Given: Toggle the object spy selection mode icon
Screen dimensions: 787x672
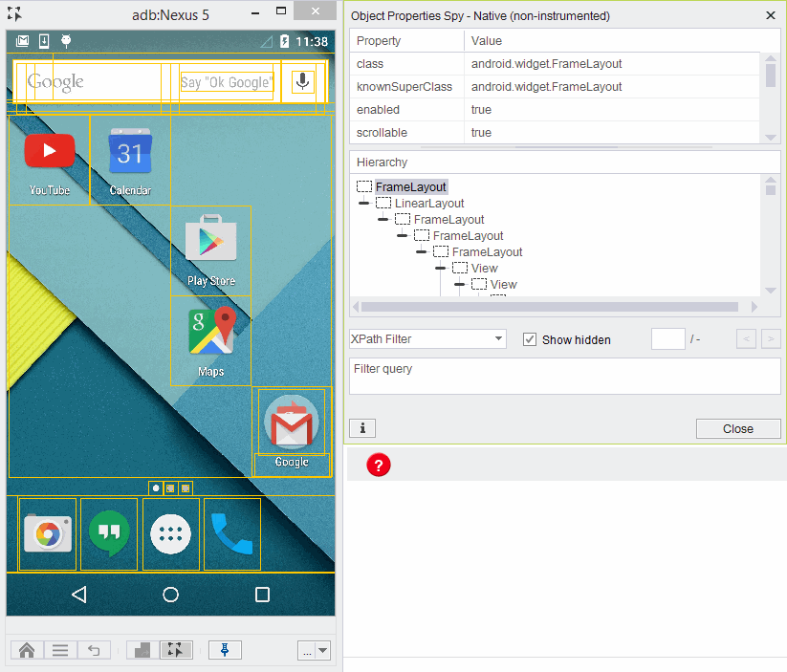Looking at the screenshot, I should [x=176, y=650].
